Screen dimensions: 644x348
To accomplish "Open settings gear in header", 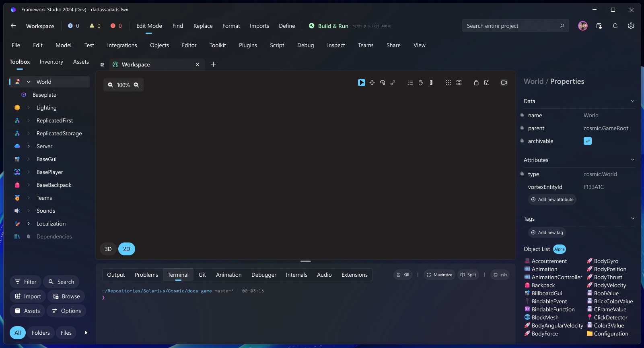I will point(631,26).
